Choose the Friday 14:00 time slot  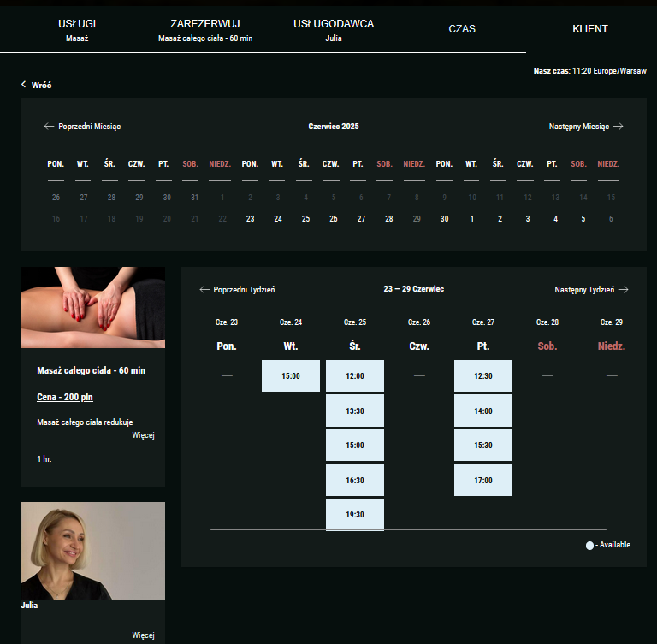(483, 411)
